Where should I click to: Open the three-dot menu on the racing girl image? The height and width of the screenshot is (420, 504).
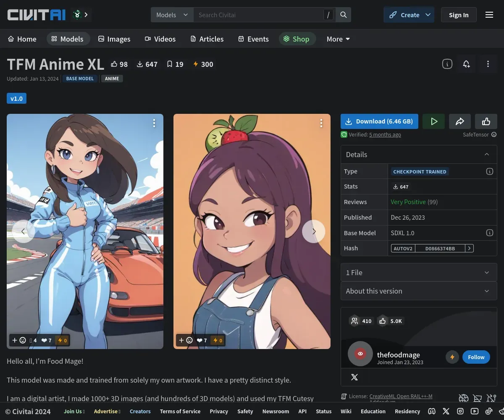(154, 123)
